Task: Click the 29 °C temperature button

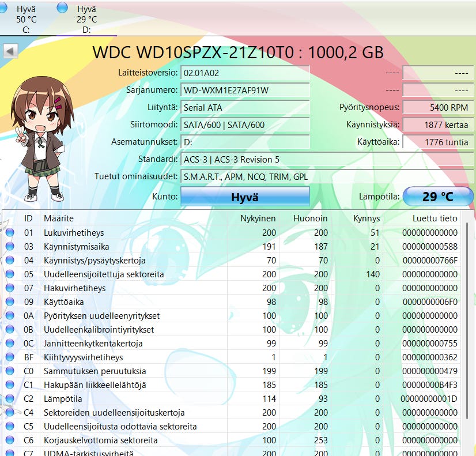Action: 437,197
